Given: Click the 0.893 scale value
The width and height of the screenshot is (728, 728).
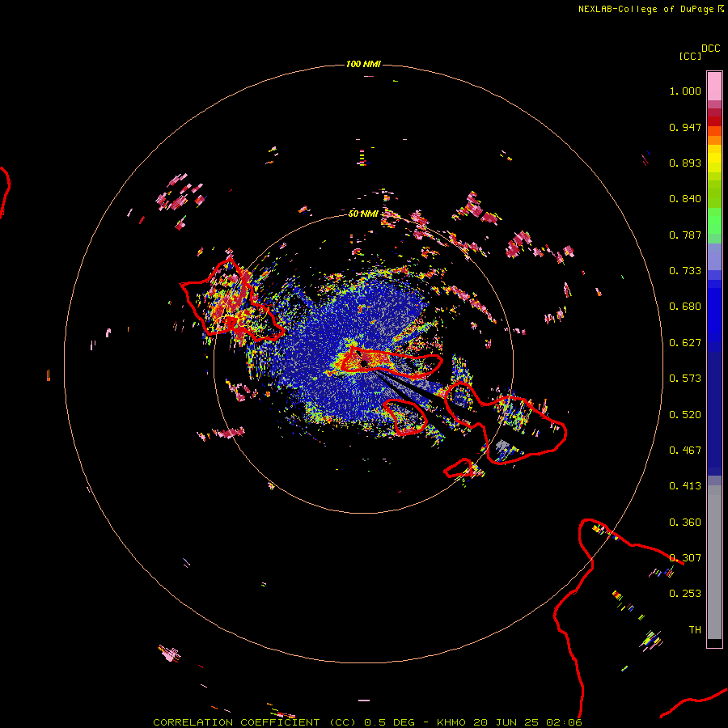Looking at the screenshot, I should 685,163.
